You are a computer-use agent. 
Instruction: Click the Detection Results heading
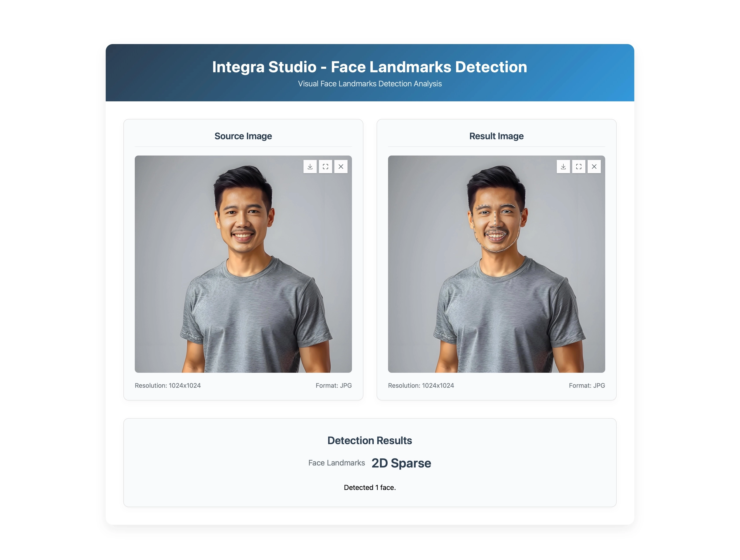click(x=370, y=441)
